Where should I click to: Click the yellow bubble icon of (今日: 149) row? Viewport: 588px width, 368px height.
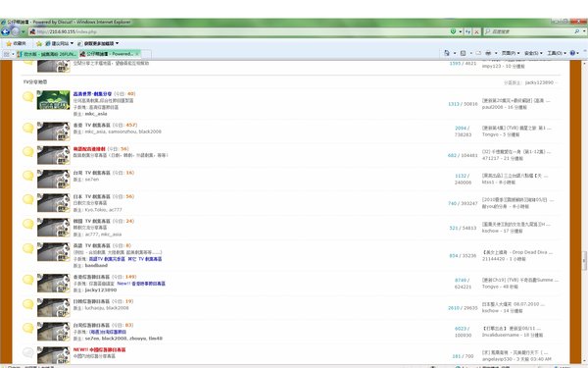click(28, 280)
